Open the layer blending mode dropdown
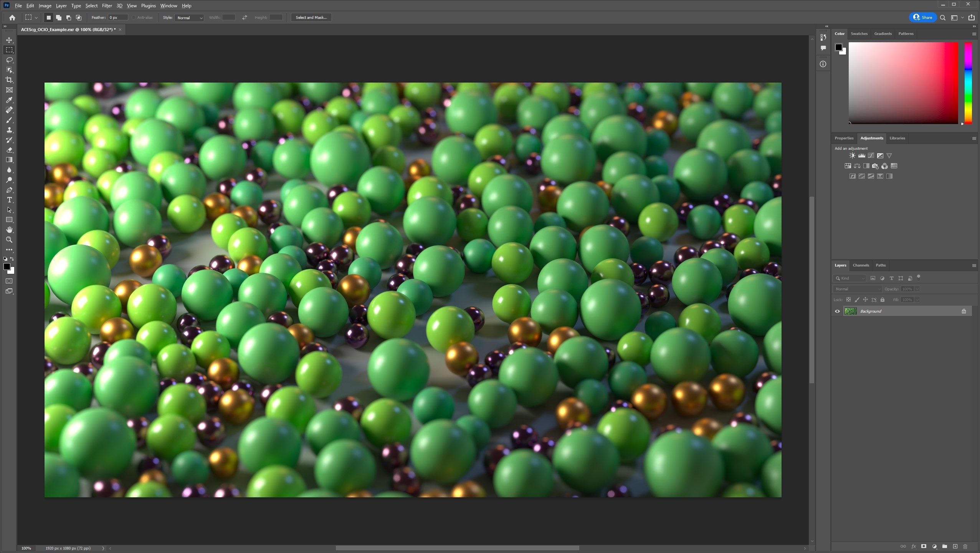980x553 pixels. coord(857,289)
